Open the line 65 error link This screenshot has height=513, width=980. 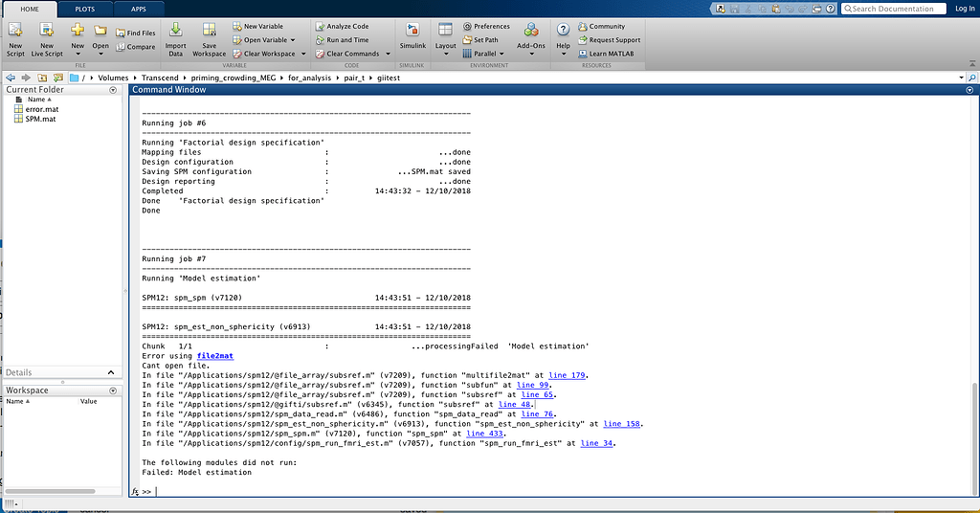[538, 395]
